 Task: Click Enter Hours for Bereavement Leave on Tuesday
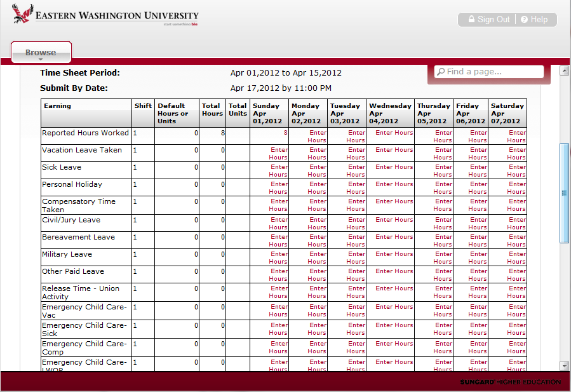[x=356, y=240]
